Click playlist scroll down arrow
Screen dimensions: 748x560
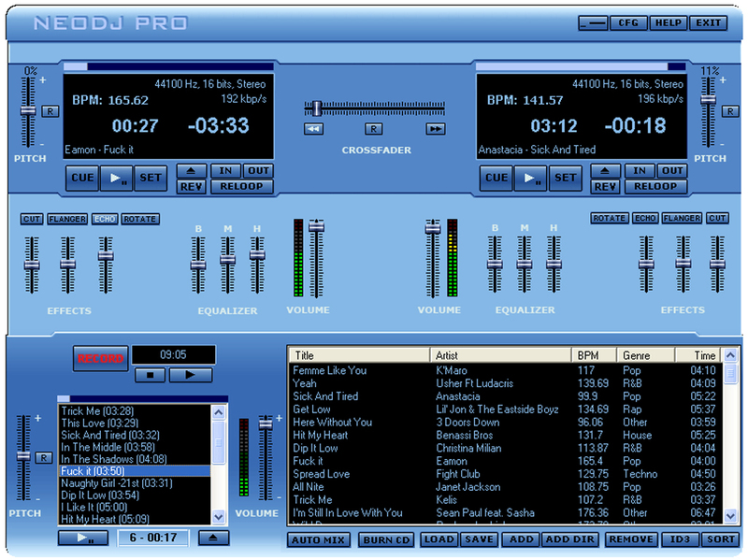point(219,517)
